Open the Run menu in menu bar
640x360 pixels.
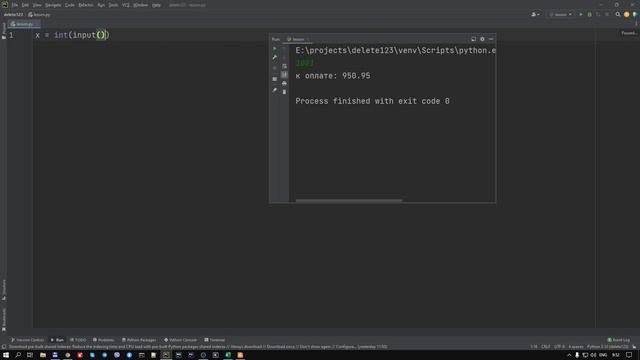click(x=101, y=5)
